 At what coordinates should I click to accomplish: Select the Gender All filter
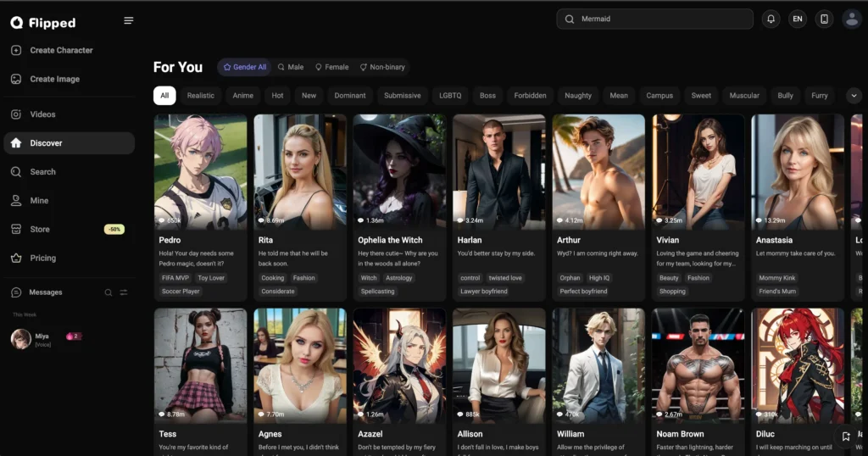click(x=245, y=67)
